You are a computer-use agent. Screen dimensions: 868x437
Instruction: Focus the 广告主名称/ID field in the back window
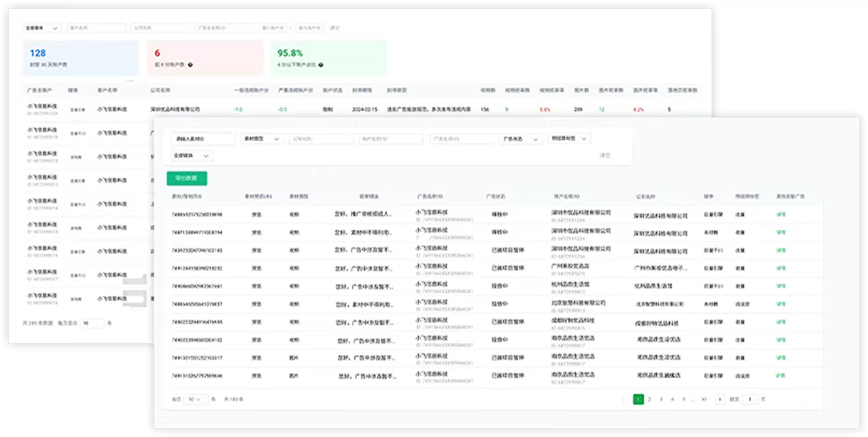[x=225, y=28]
